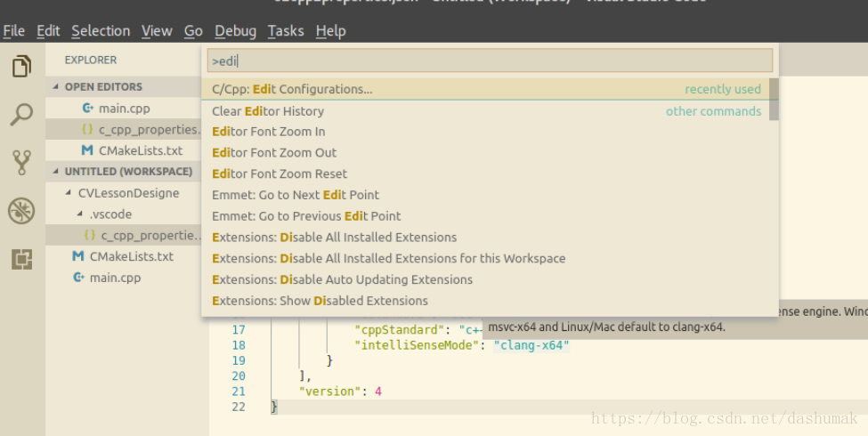Open the Explorer view icon
The height and width of the screenshot is (436, 868).
click(21, 66)
